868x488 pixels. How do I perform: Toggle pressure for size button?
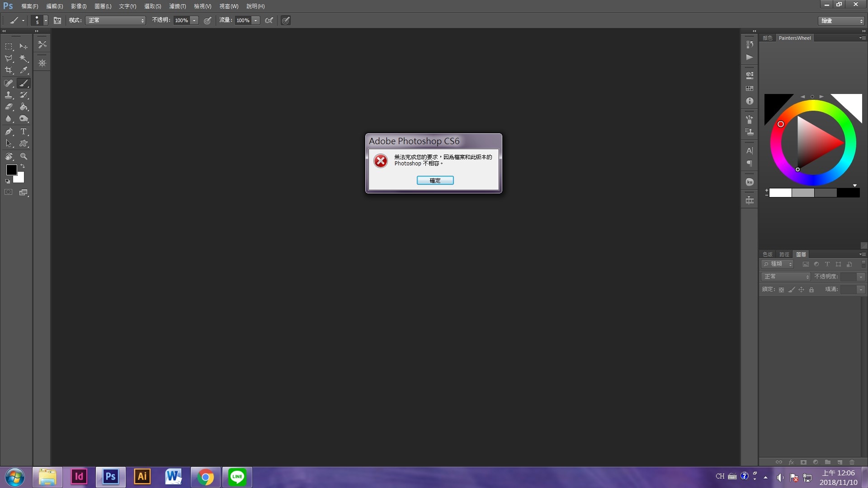286,20
